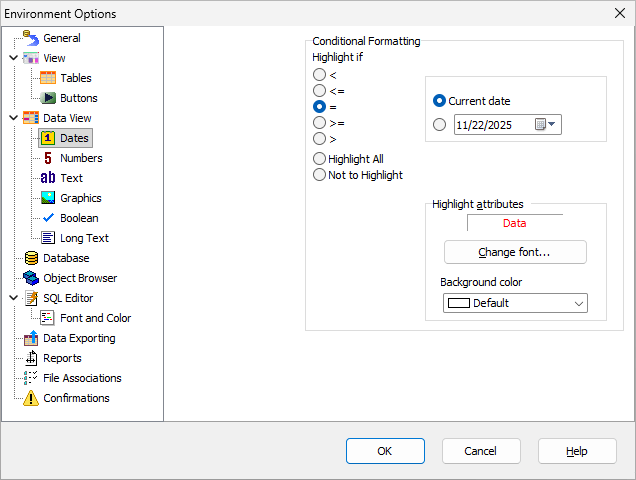Click the date input field

tap(492, 125)
